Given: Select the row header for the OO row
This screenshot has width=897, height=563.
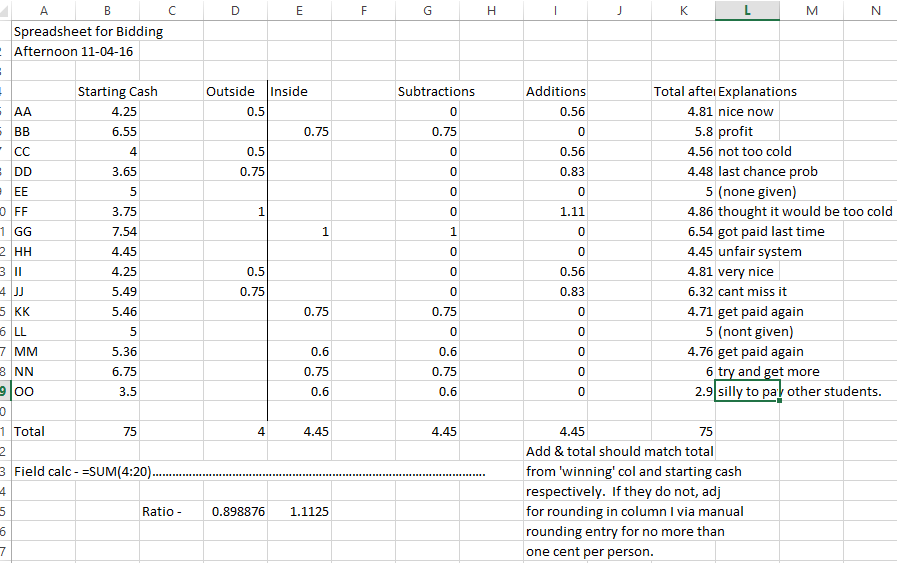Looking at the screenshot, I should 4,391.
